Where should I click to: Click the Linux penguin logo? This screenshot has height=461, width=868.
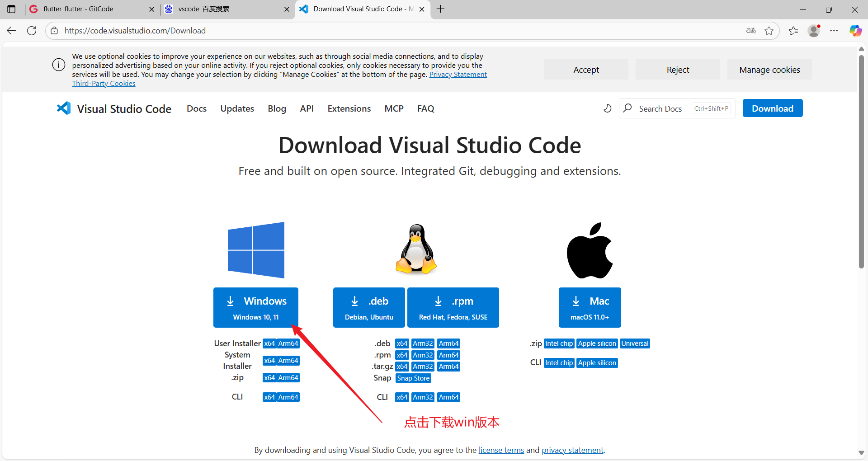[416, 249]
